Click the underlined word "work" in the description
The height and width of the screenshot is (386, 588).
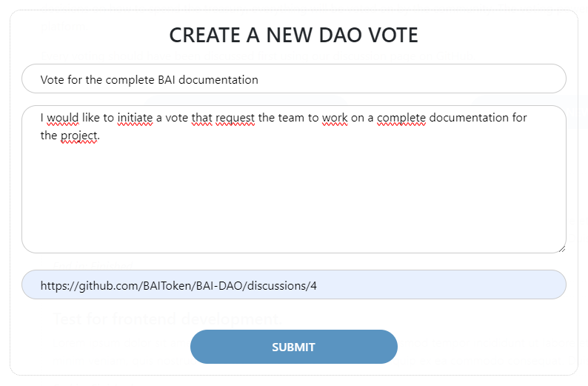(x=335, y=118)
